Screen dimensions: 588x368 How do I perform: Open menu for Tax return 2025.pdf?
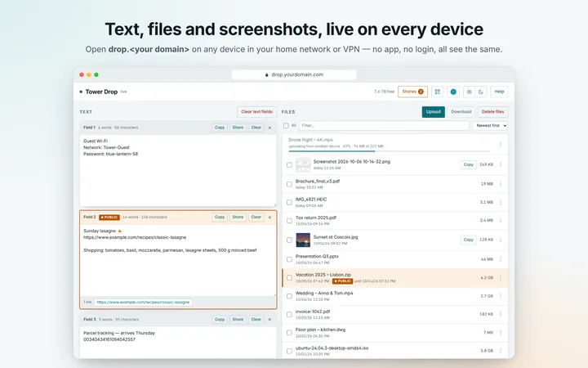tap(501, 221)
